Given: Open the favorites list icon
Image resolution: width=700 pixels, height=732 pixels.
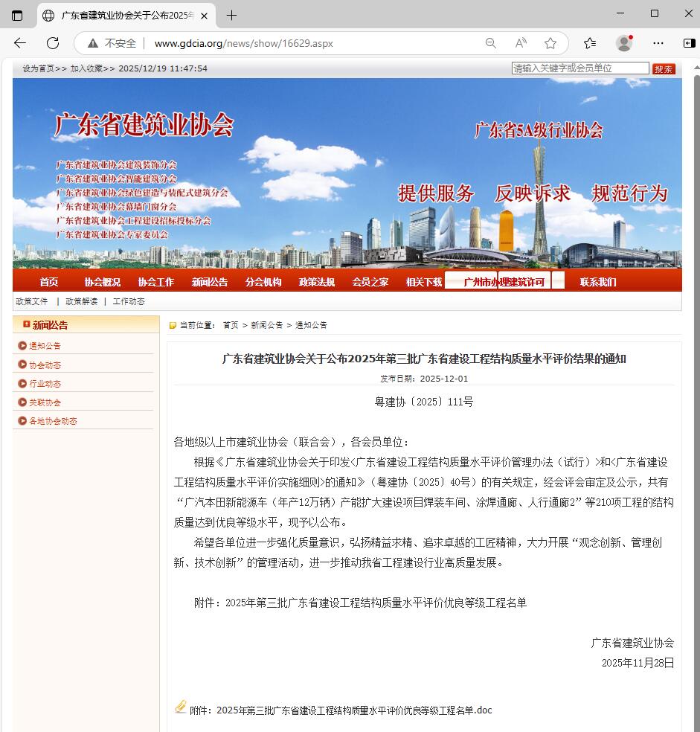Looking at the screenshot, I should pos(590,43).
